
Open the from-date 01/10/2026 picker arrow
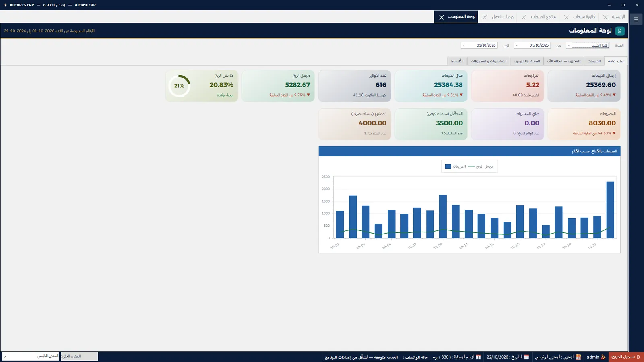pos(517,45)
